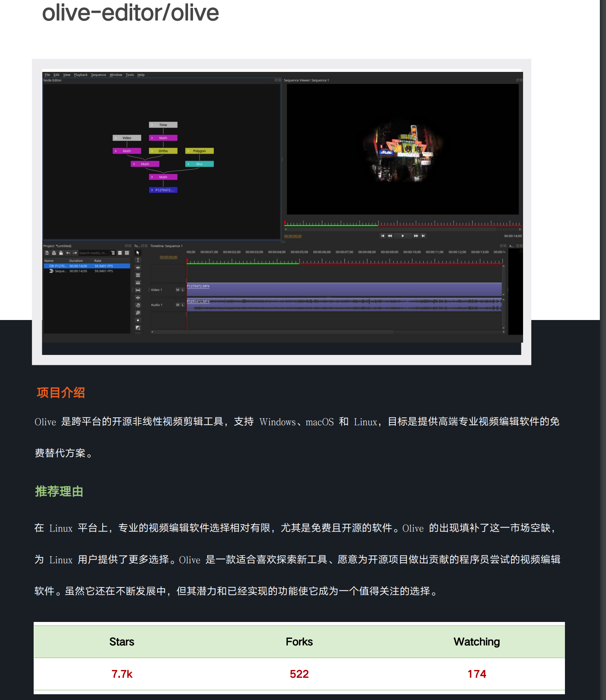Click the viewer timecode 00:00:00;00
606x700 pixels.
(293, 236)
